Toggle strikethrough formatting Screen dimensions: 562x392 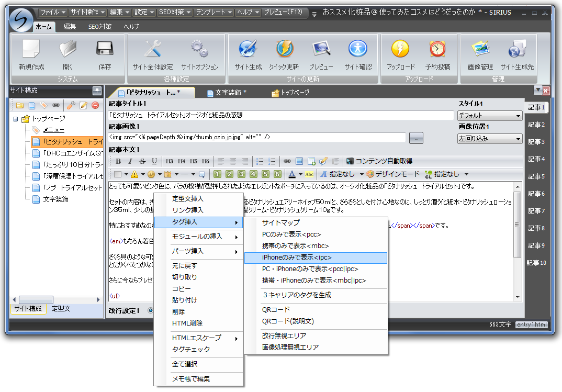[x=142, y=161]
